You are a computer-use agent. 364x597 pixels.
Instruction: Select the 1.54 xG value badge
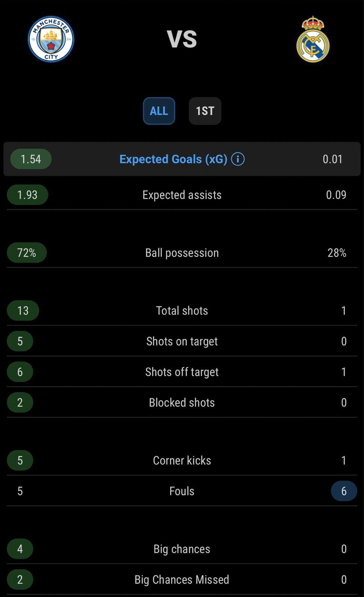click(x=31, y=159)
